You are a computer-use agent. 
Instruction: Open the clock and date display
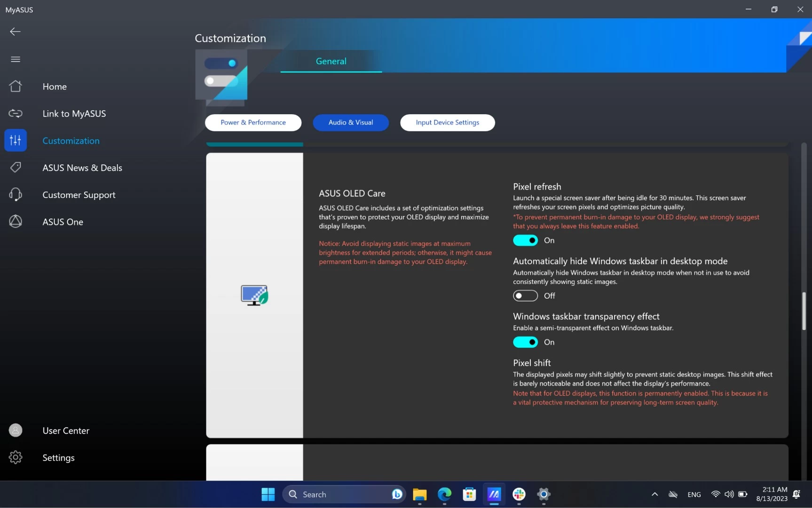[772, 494]
